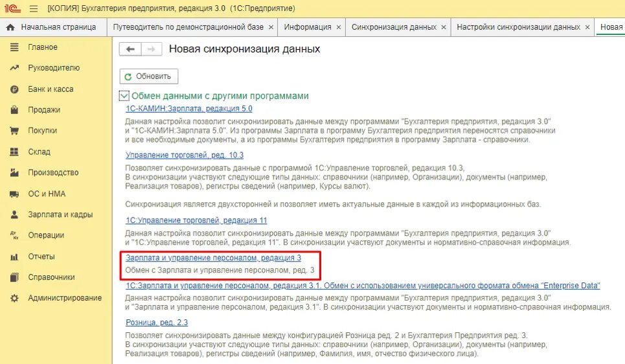
Task: Open the hamburger main menu
Action: click(34, 8)
